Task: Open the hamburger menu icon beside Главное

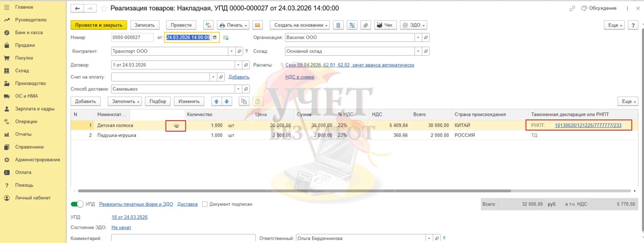Action: [6, 7]
